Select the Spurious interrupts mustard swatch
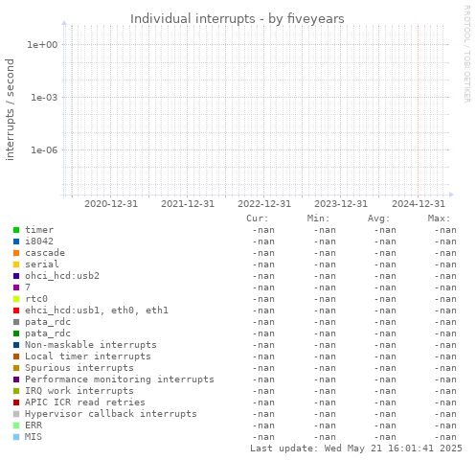 [x=16, y=368]
